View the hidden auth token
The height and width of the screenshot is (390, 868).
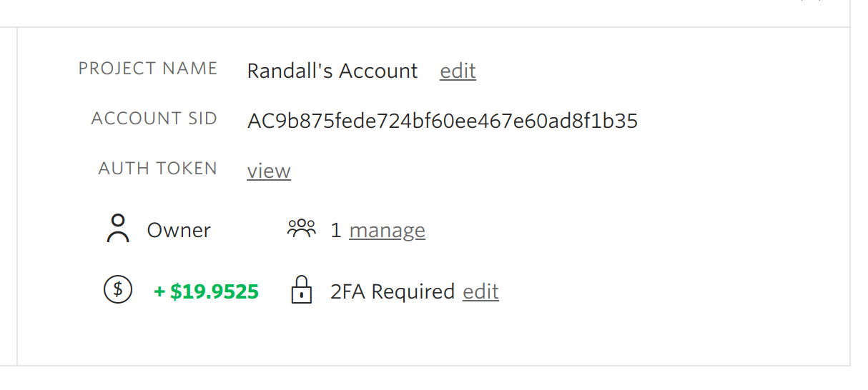[x=269, y=171]
